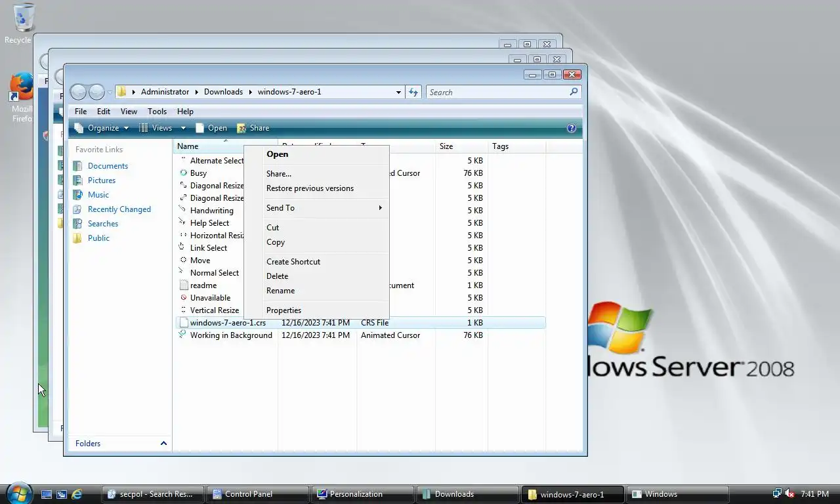Image resolution: width=840 pixels, height=504 pixels.
Task: Expand the Folders pane chevron
Action: point(163,444)
